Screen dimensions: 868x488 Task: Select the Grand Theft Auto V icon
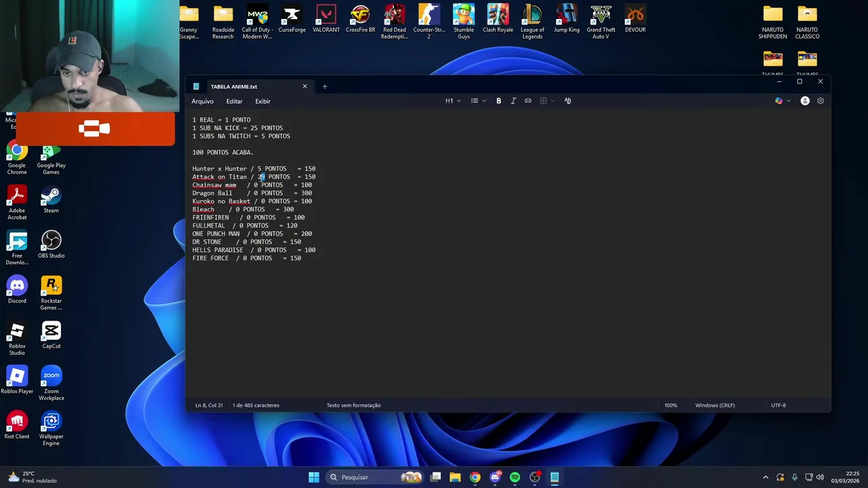click(x=601, y=22)
